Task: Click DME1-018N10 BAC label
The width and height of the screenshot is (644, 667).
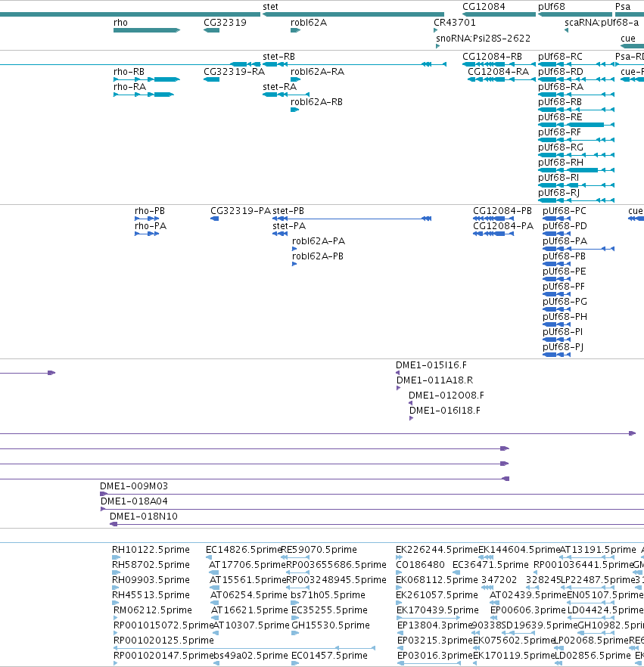Action: tap(144, 517)
